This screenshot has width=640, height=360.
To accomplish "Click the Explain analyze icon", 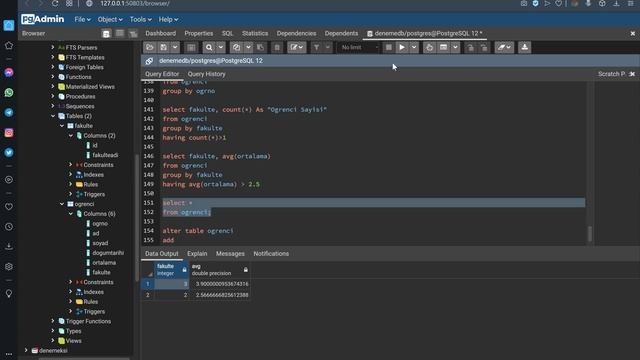I will [x=443, y=48].
